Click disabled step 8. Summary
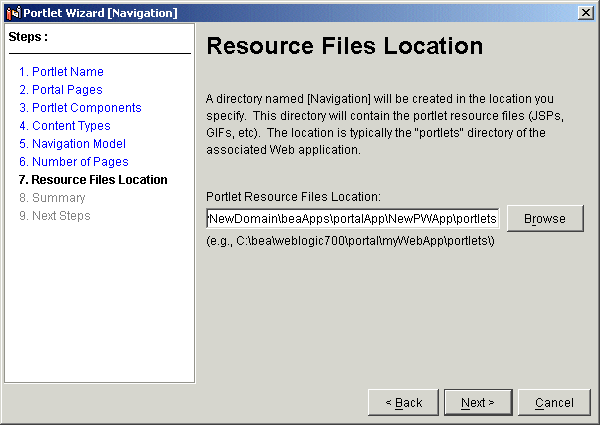Screen dimensions: 600x425 click(52, 197)
